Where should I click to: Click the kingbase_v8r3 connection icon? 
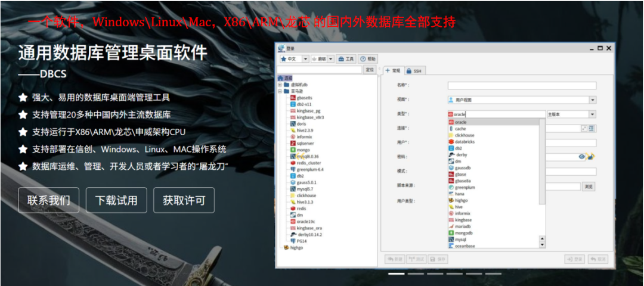point(293,117)
